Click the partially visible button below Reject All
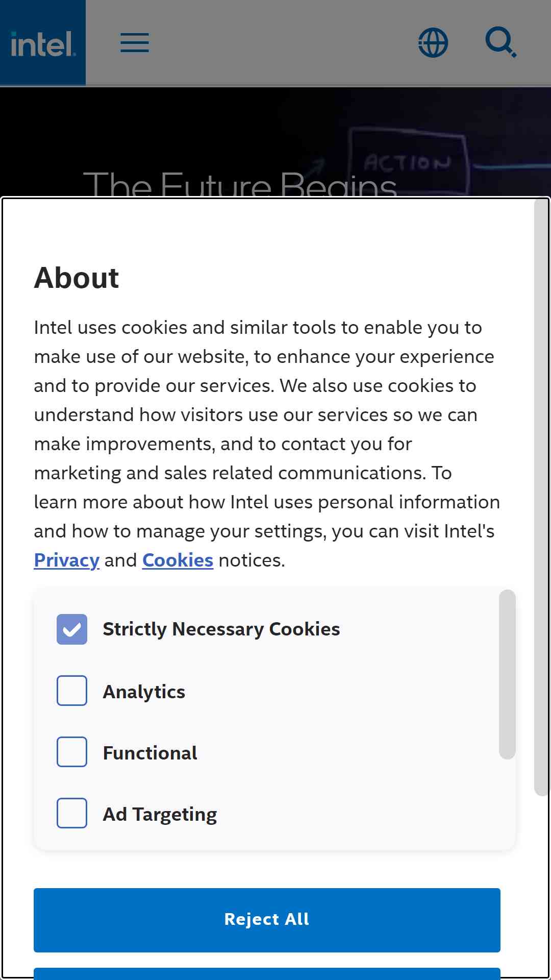The width and height of the screenshot is (551, 980). (267, 974)
